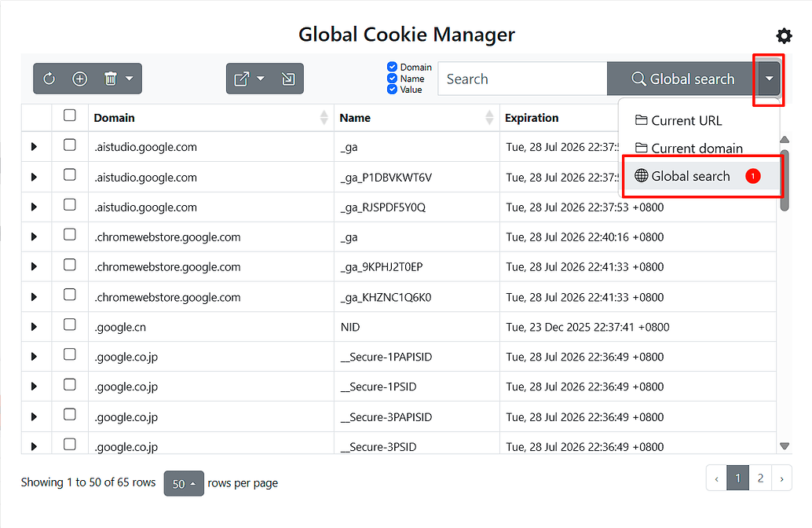Click the .google.cn domain cell
The image size is (812, 528).
pos(211,327)
